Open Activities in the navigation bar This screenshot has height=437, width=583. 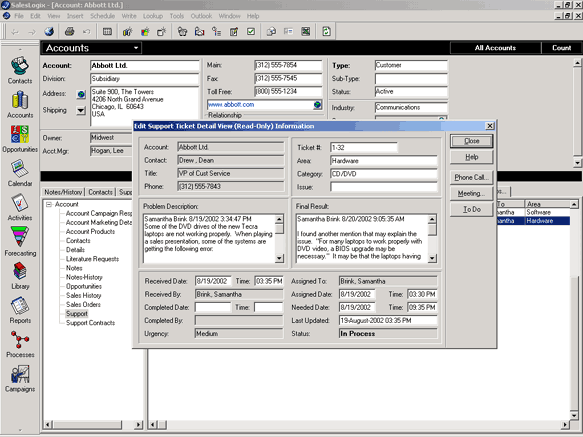(x=20, y=207)
